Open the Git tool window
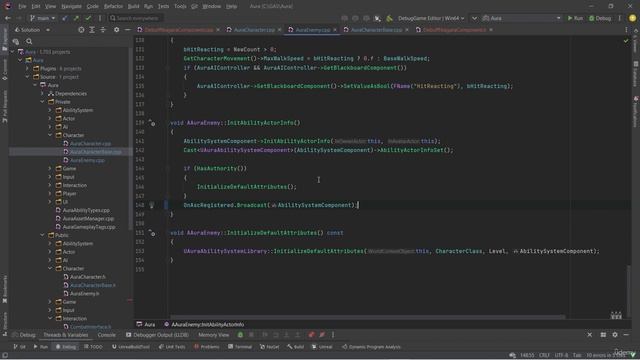Image resolution: width=640 pixels, height=360 pixels. coord(20,347)
